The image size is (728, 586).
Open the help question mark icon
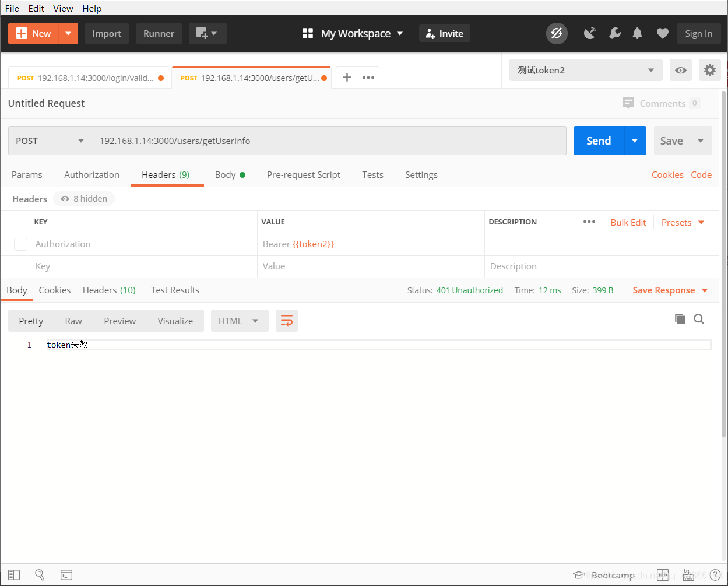click(x=715, y=575)
